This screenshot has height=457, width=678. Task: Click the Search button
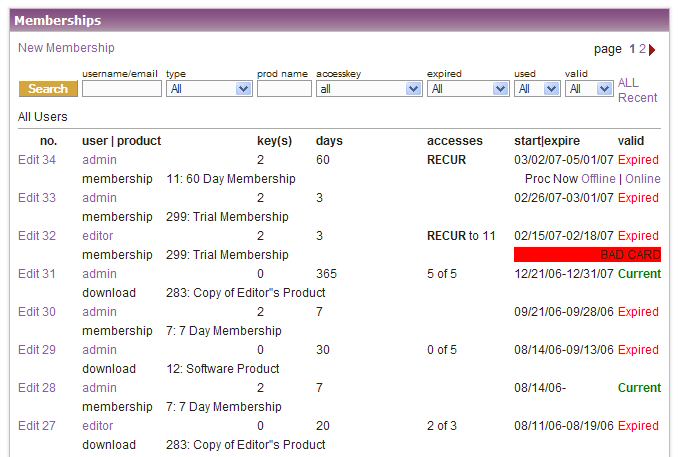tap(48, 89)
